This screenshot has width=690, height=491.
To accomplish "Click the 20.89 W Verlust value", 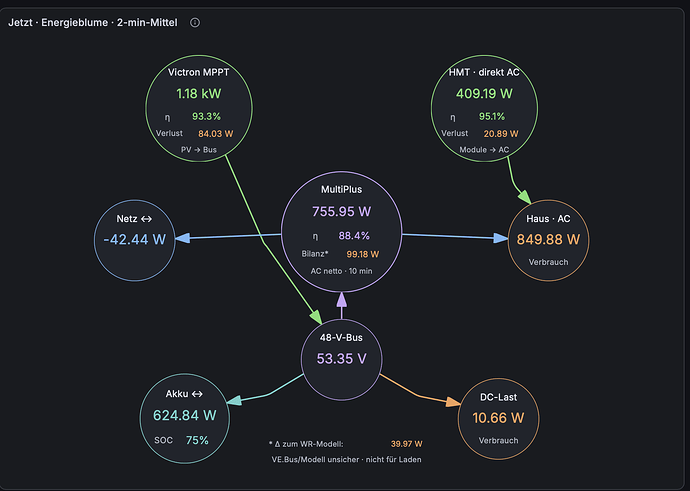I will [501, 134].
